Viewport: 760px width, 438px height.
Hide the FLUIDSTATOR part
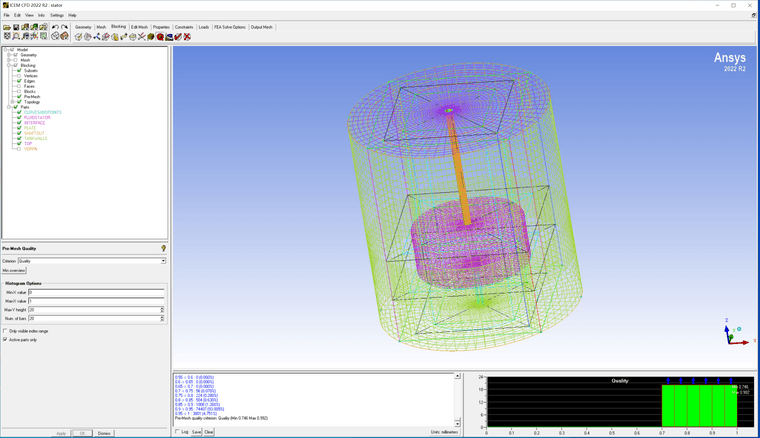tap(19, 117)
